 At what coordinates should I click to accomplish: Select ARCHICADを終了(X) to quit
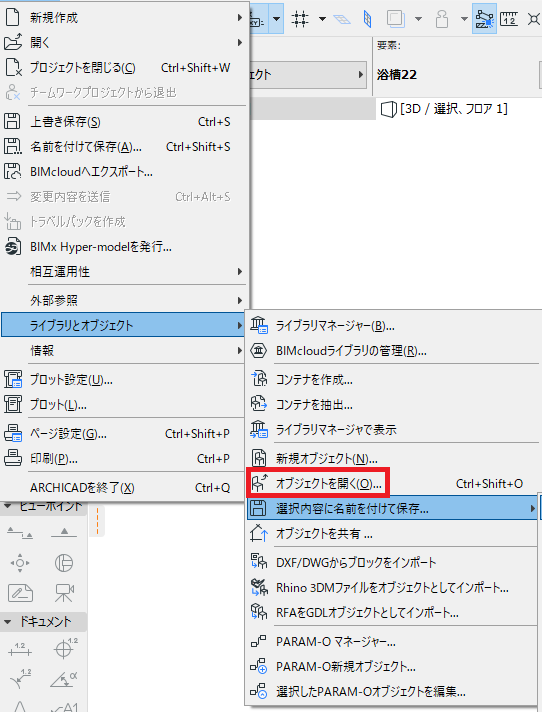coord(123,488)
